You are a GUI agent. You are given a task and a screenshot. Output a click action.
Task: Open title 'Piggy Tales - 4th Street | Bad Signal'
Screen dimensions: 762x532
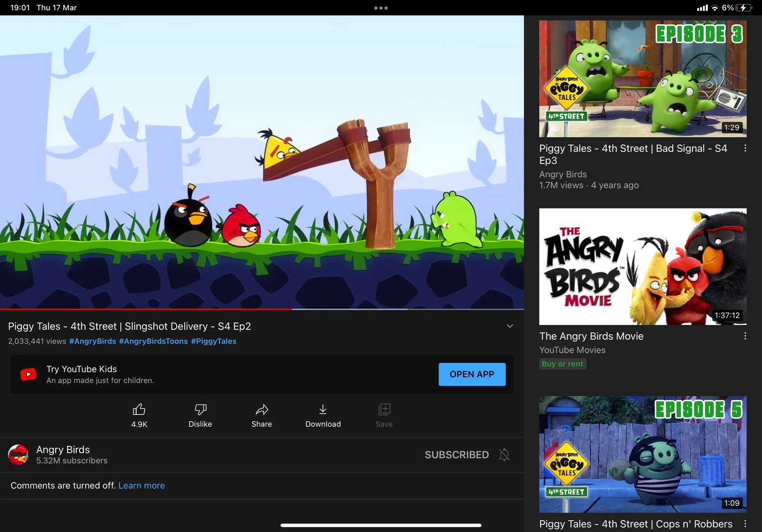click(x=633, y=154)
